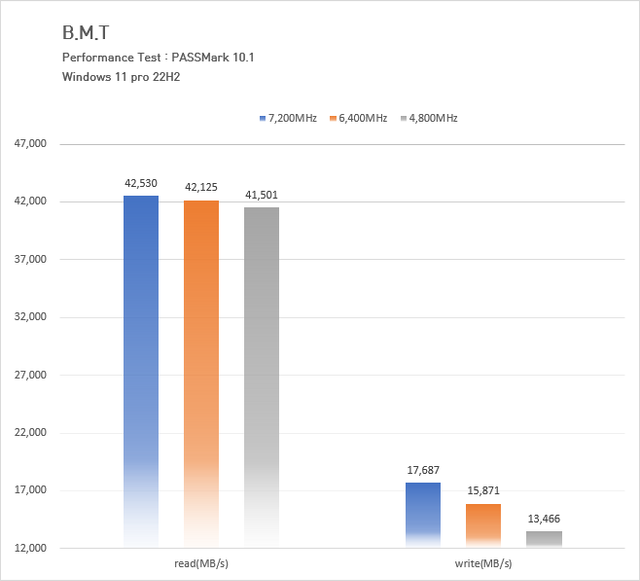The image size is (640, 581).
Task: Select the gray write bar labeled 13,466
Action: (x=544, y=539)
